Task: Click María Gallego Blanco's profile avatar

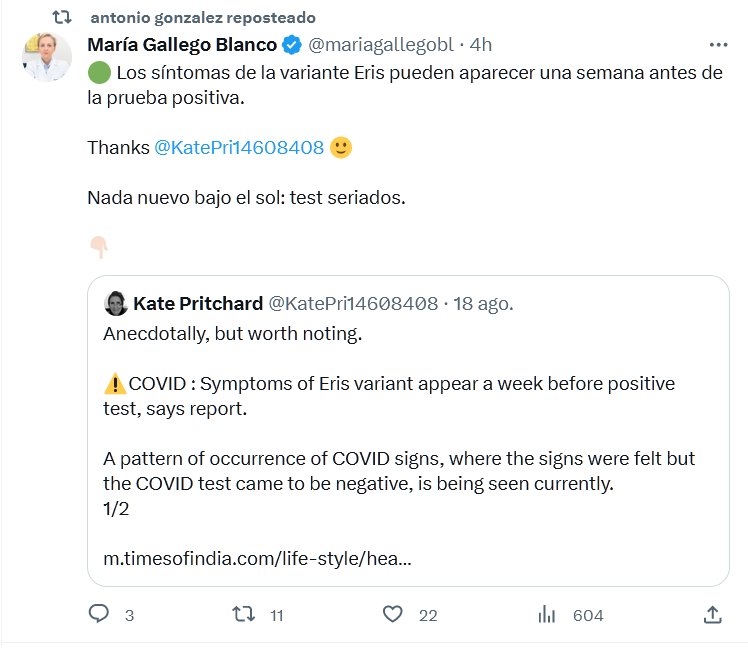Action: (x=47, y=57)
